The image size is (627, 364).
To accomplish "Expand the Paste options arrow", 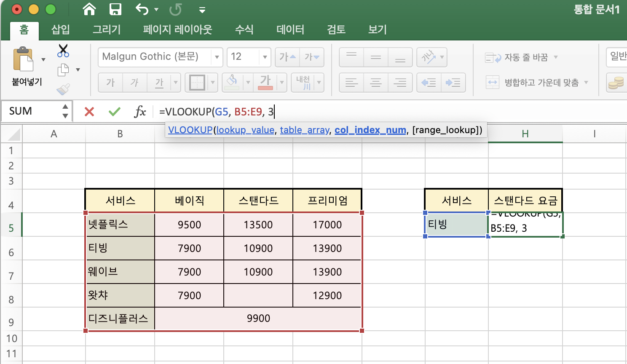I will pyautogui.click(x=43, y=59).
